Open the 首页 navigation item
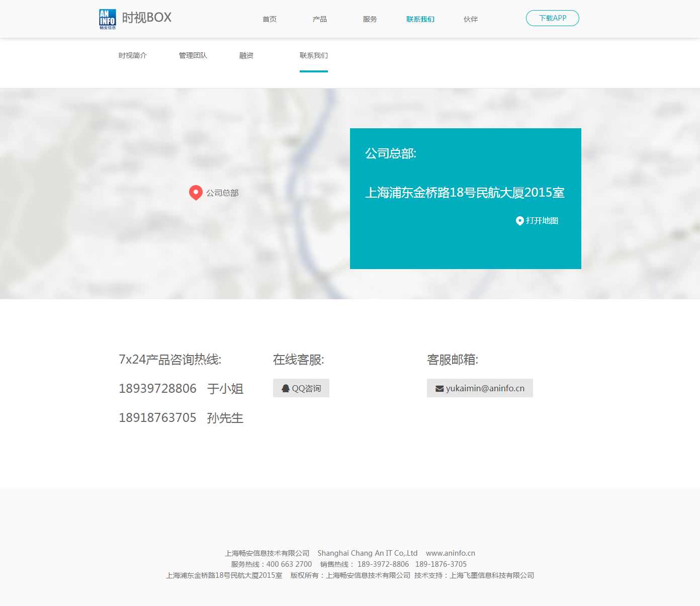The width and height of the screenshot is (700, 606). [270, 19]
